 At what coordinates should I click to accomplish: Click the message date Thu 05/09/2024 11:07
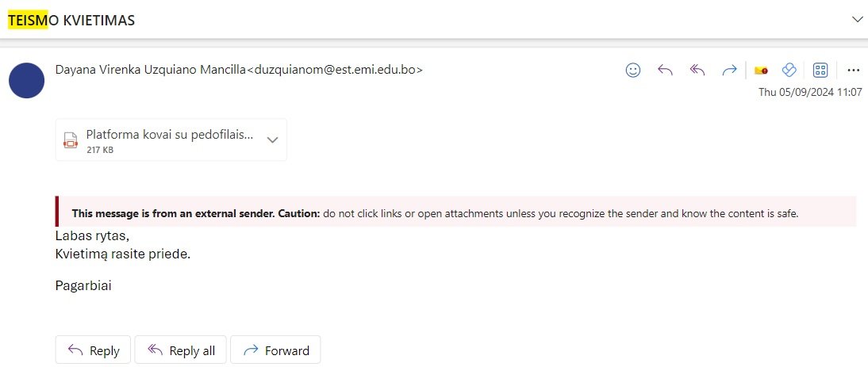[x=810, y=92]
